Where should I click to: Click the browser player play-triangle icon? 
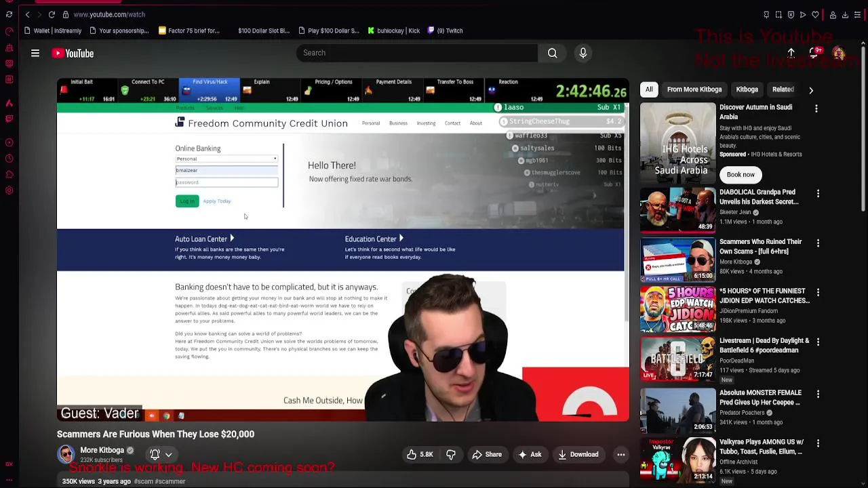coord(803,14)
